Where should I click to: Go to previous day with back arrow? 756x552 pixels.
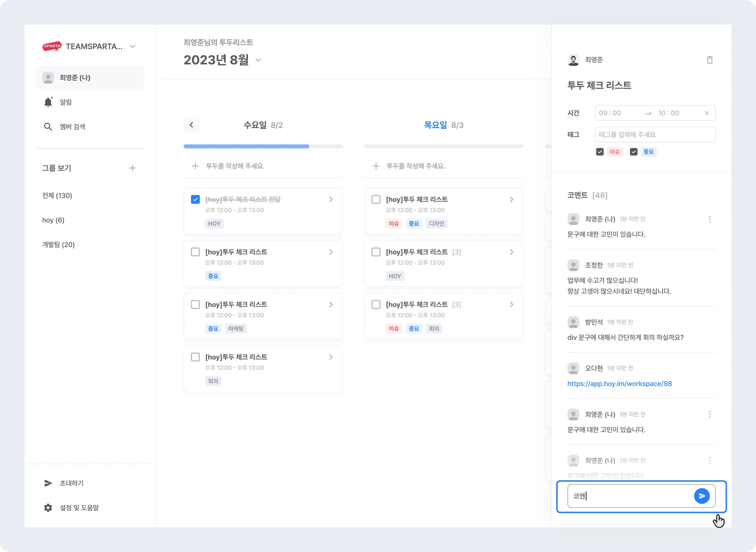pos(191,125)
